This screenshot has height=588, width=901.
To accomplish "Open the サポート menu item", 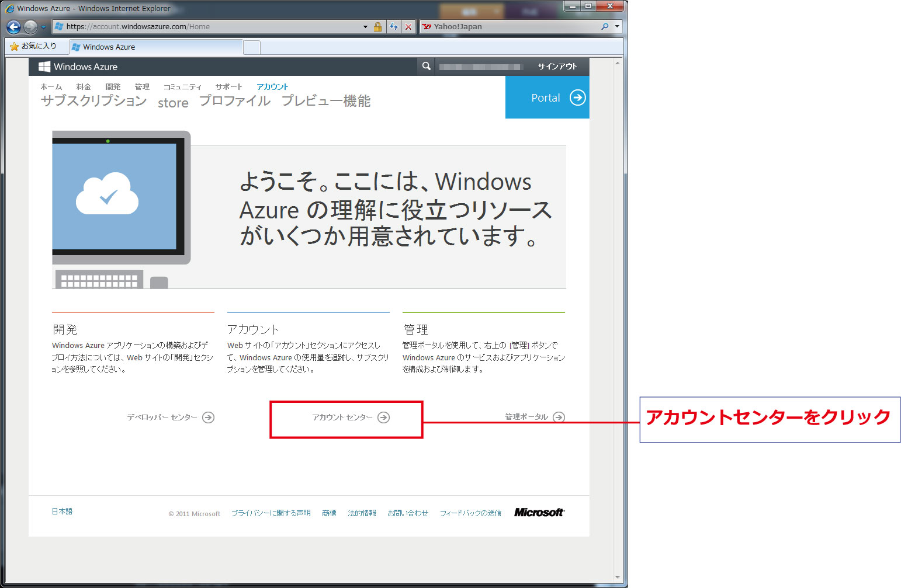I will (228, 86).
